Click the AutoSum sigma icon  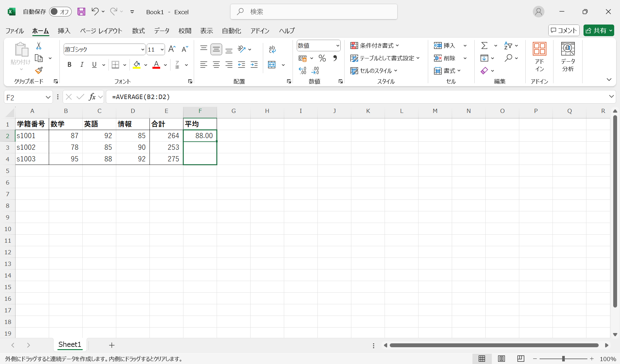pyautogui.click(x=484, y=45)
